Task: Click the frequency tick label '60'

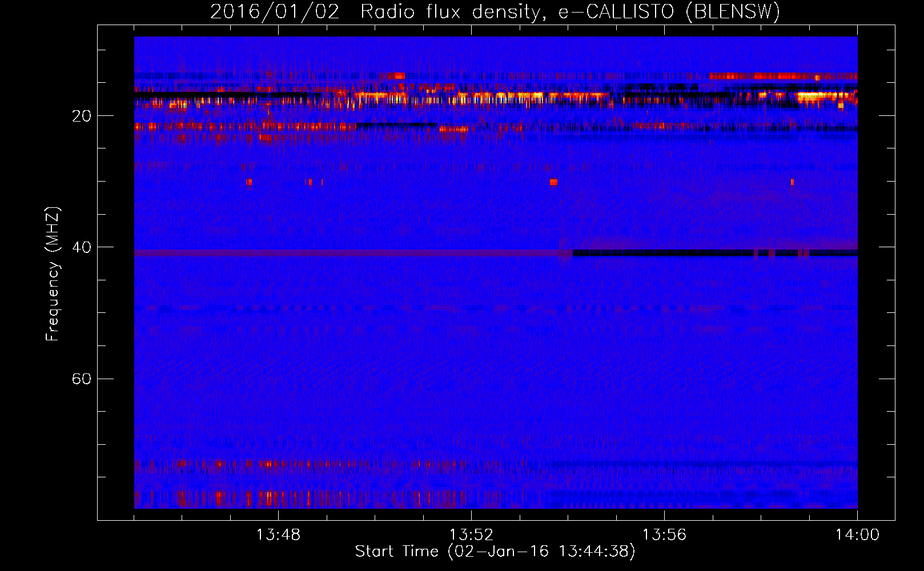Action: (82, 379)
